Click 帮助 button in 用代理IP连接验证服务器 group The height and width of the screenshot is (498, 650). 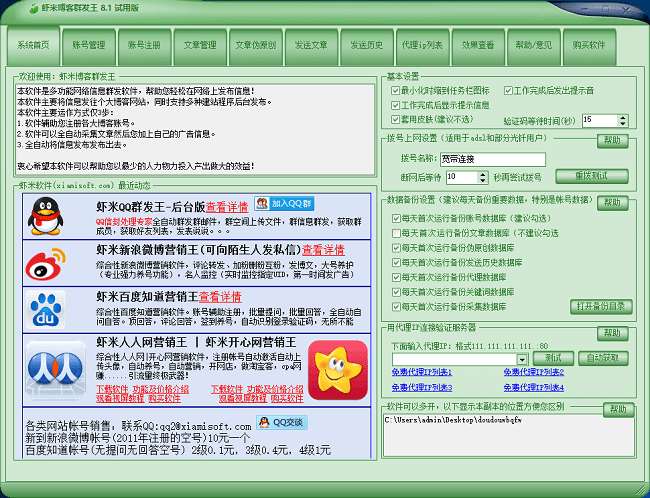613,333
